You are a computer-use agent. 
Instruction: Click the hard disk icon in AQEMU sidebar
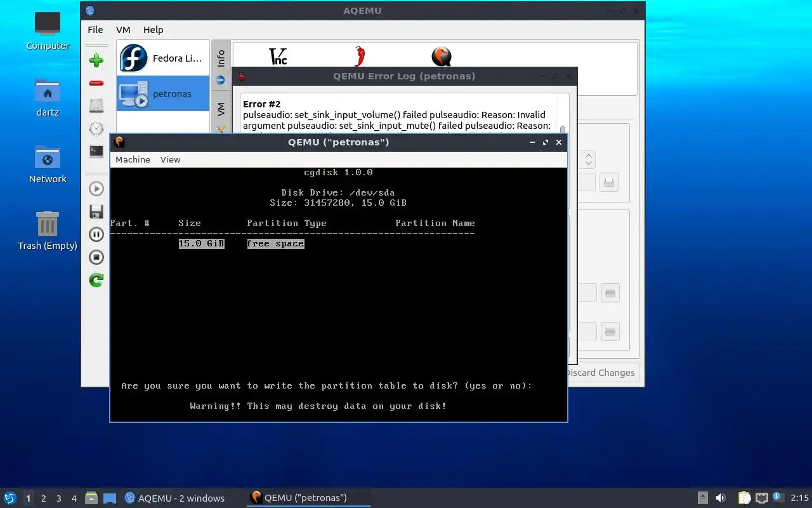coord(96,106)
